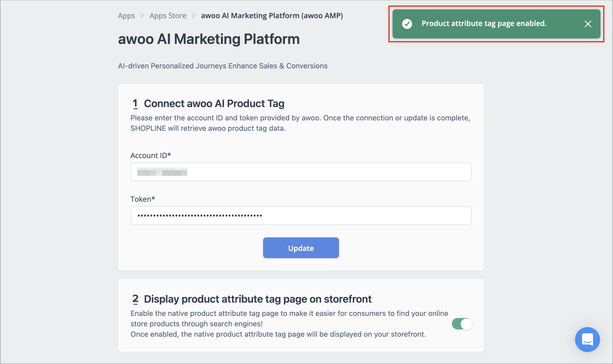Toggle the product attribute tag page switch

point(462,324)
